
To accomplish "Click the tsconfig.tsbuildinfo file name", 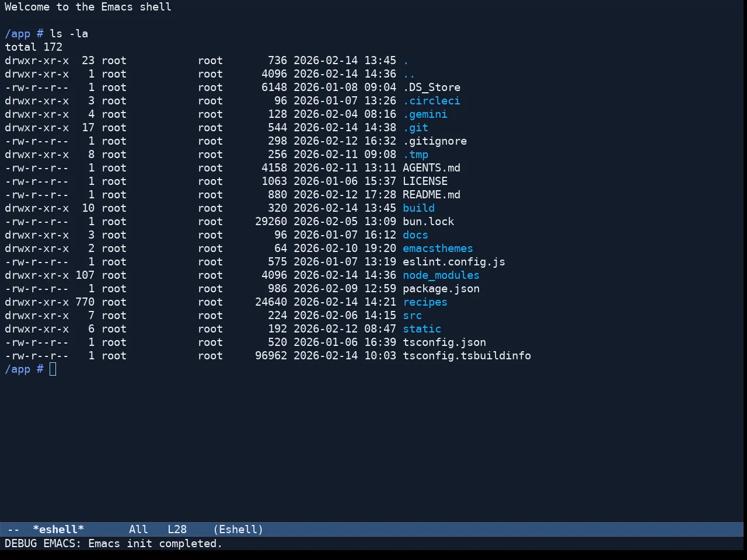I will click(x=467, y=356).
